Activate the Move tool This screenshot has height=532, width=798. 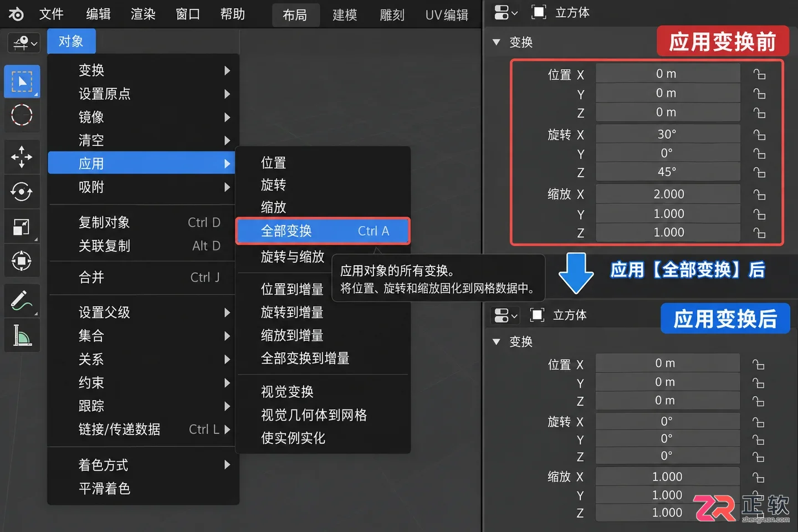(22, 157)
